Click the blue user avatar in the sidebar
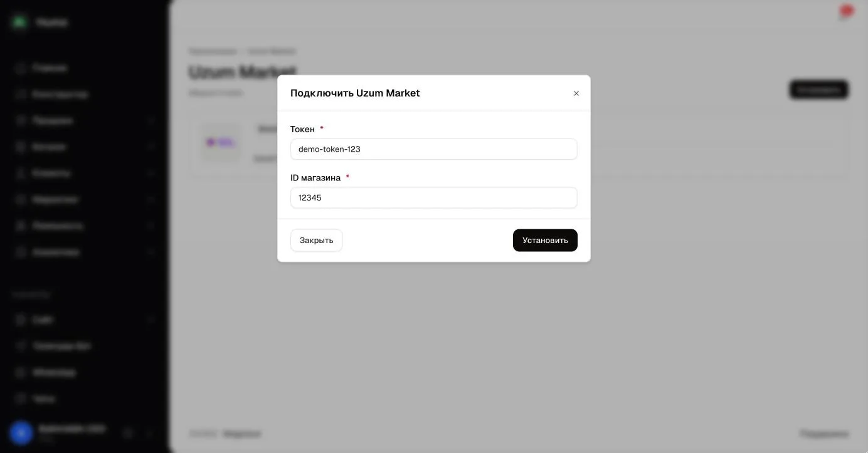Screen dimensions: 868x453 point(21,432)
